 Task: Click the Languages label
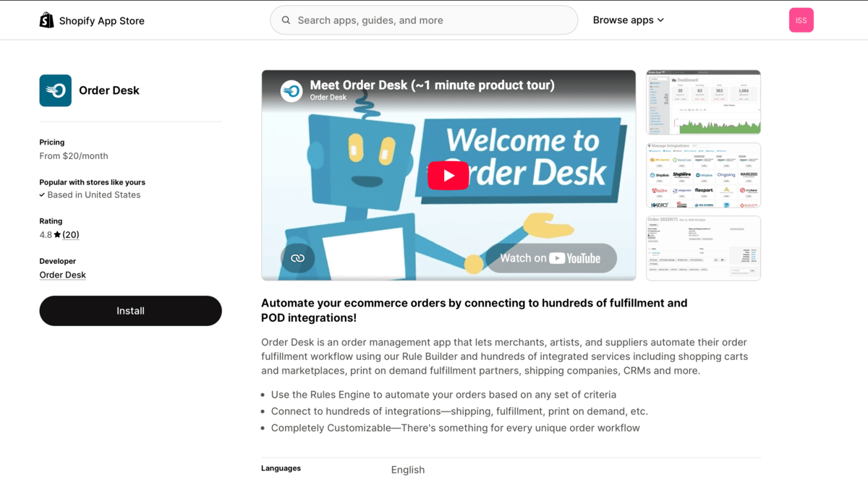[x=281, y=468]
